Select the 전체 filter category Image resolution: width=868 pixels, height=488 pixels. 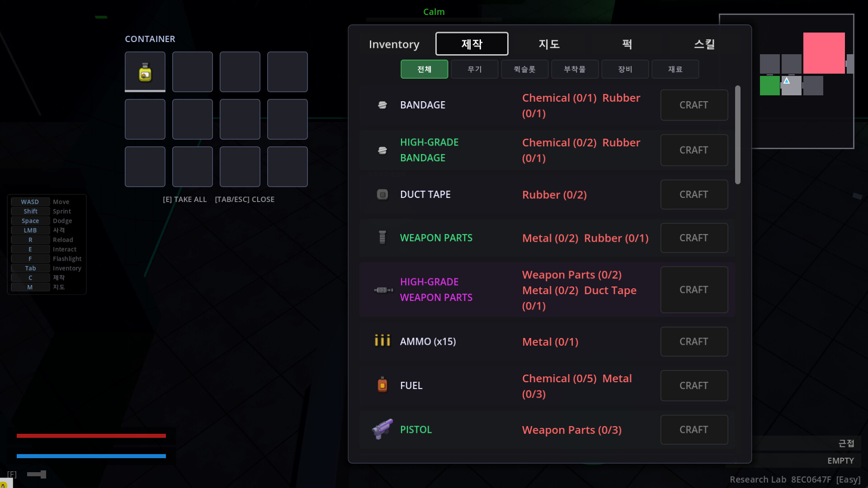click(x=424, y=69)
